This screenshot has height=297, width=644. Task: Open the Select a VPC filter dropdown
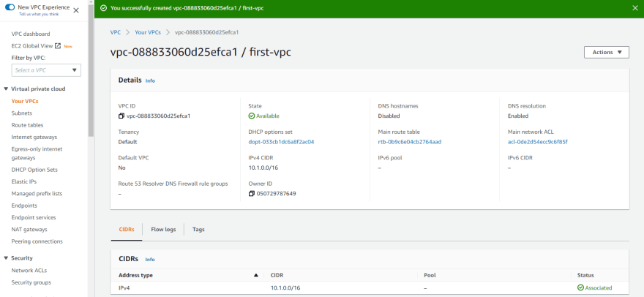46,70
